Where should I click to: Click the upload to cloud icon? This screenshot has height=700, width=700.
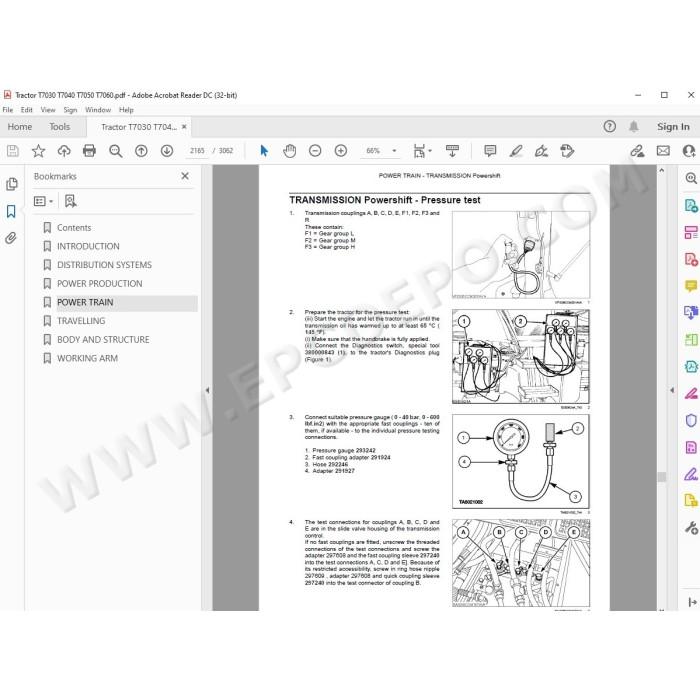point(64,151)
